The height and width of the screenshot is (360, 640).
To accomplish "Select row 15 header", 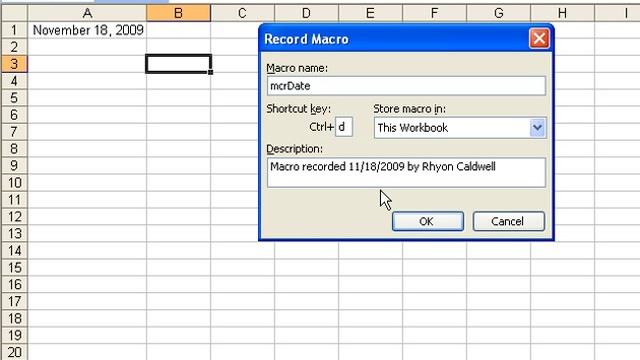I will coord(14,267).
